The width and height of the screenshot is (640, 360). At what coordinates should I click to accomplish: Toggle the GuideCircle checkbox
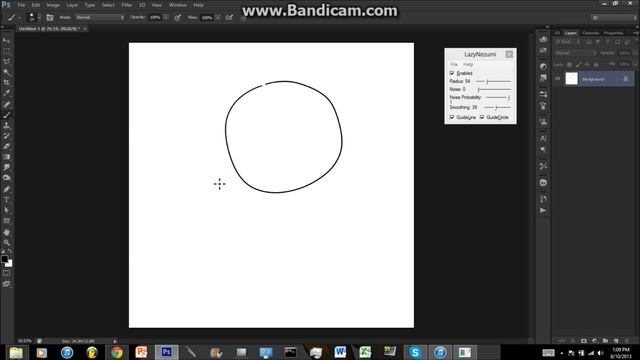(482, 117)
